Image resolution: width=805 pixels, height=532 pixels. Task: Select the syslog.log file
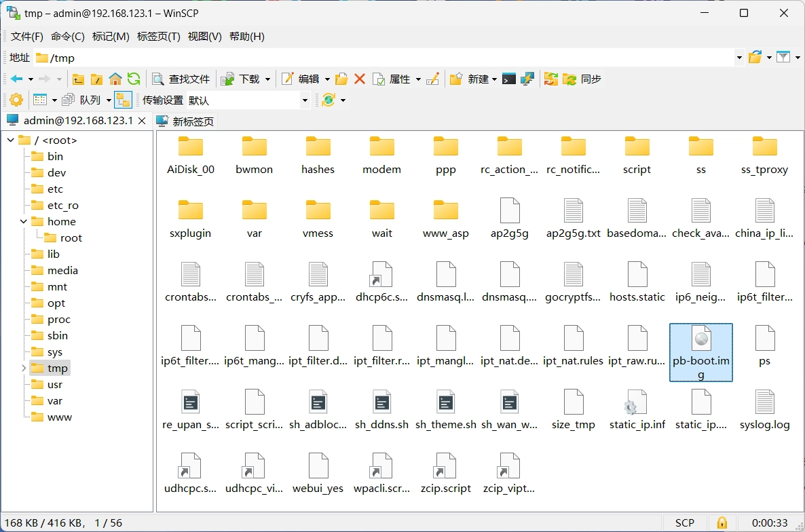765,407
